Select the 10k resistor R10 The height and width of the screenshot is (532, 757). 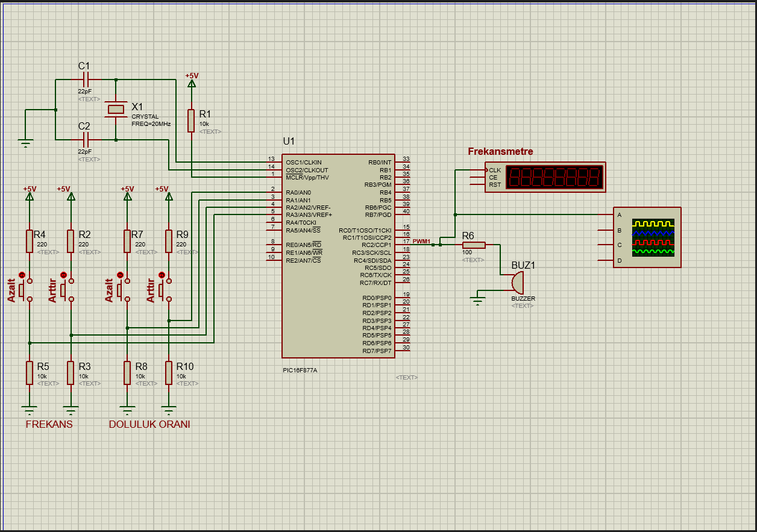(x=168, y=372)
